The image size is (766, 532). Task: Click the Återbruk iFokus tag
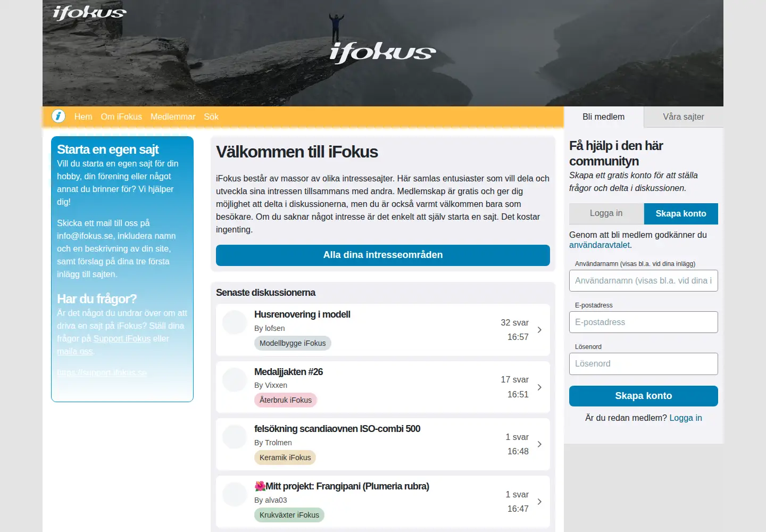coord(286,400)
